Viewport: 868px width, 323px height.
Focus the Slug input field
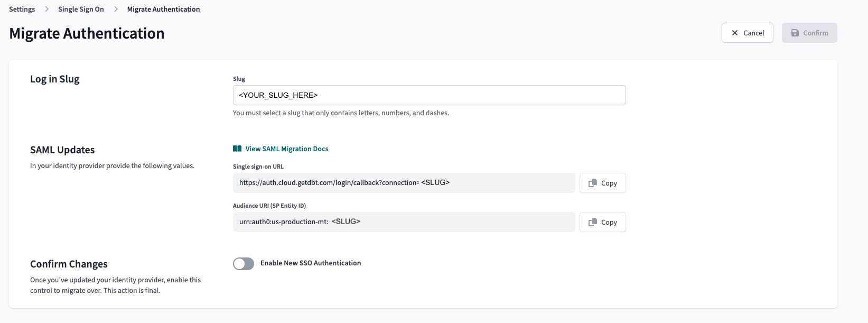(x=429, y=95)
